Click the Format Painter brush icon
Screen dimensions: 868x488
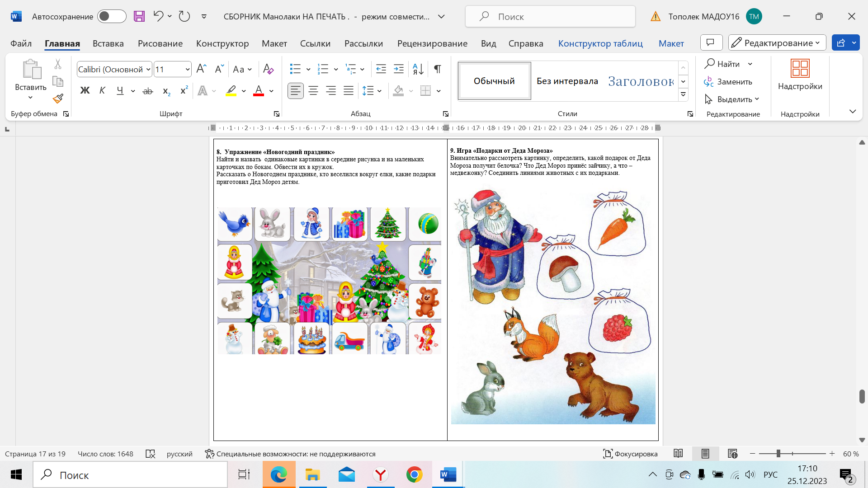(58, 99)
